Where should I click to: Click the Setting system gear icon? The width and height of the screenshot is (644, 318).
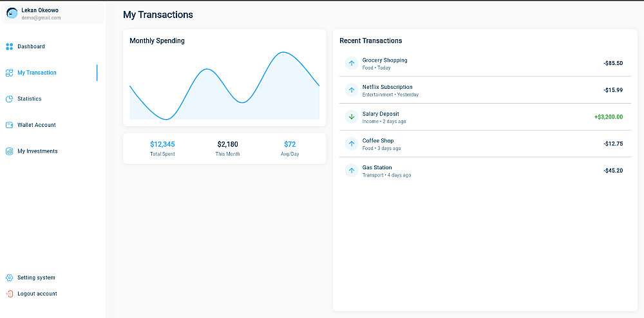pos(9,278)
